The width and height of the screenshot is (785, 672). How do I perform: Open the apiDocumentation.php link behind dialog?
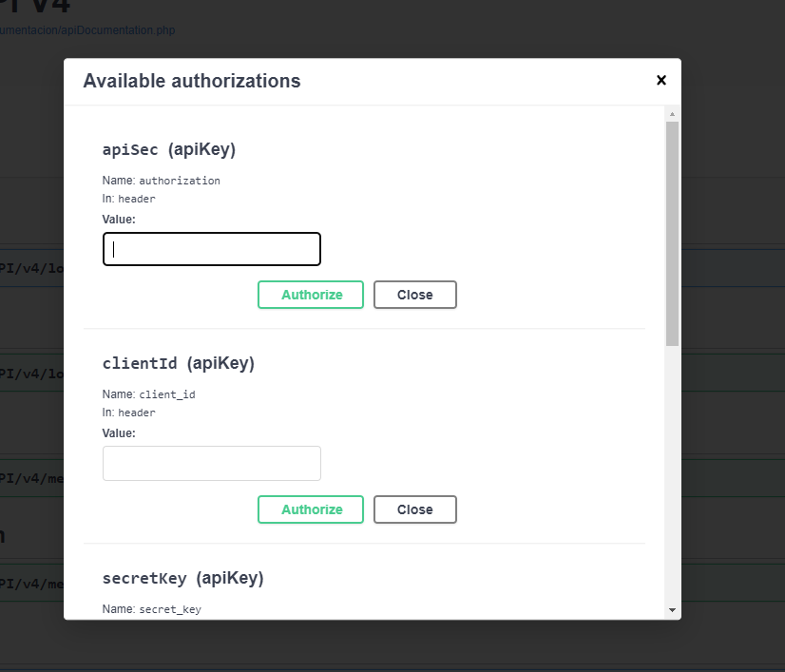click(87, 30)
